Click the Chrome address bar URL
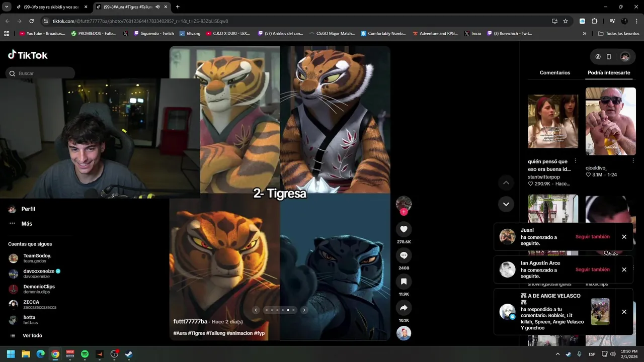Viewport: 644px width, 362px height. click(x=140, y=21)
